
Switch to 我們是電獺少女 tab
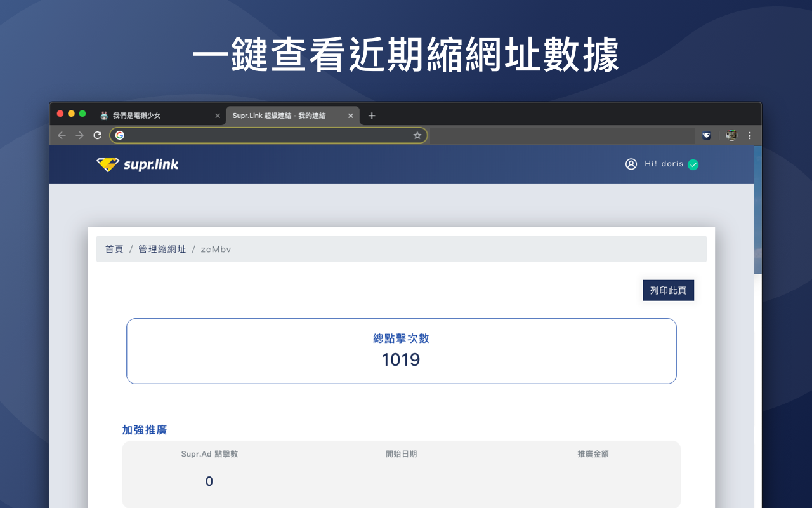(160, 116)
